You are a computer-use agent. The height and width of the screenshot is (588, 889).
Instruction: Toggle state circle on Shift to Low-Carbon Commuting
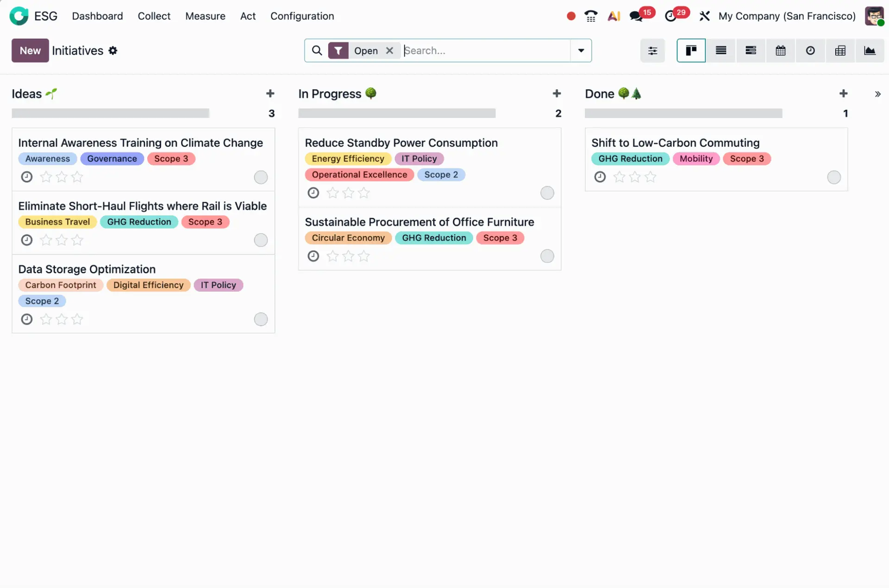(x=833, y=177)
